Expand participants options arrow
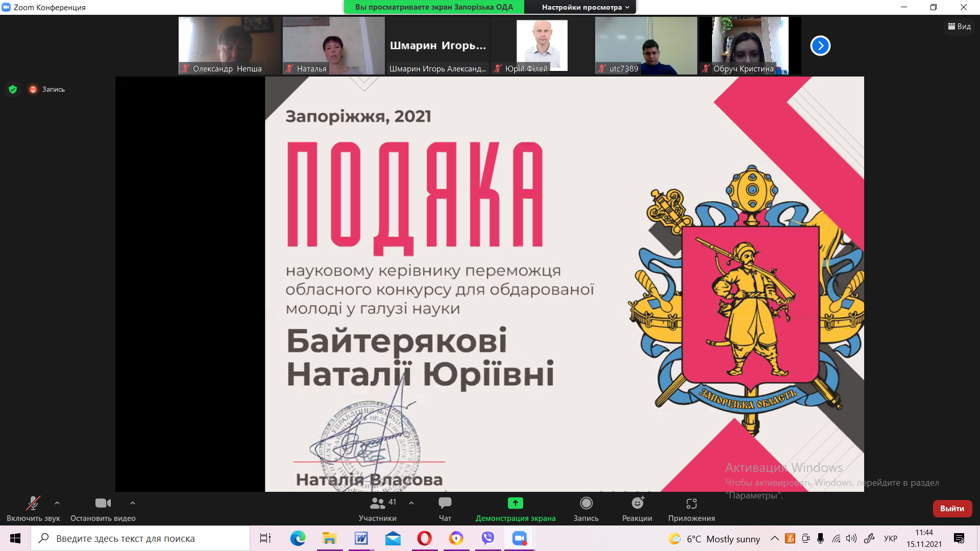 click(411, 503)
